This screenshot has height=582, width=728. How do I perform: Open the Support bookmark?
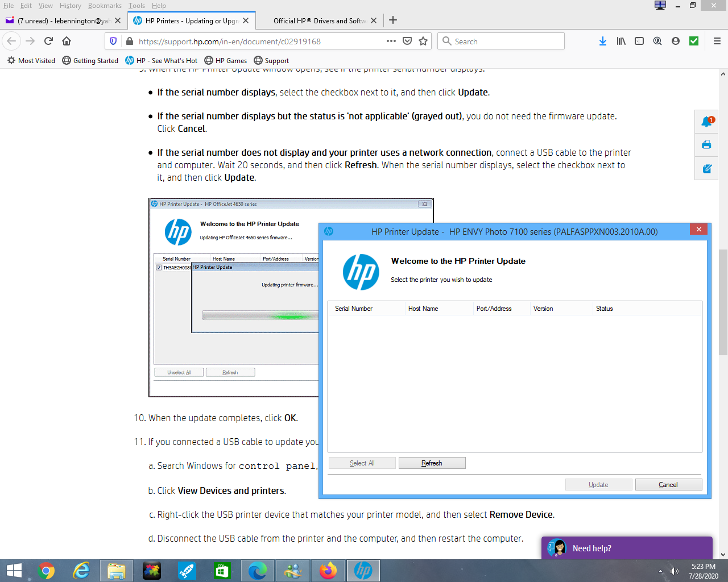tap(271, 60)
